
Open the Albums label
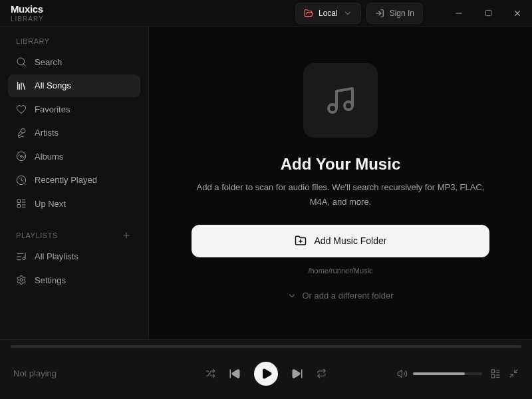(x=49, y=157)
